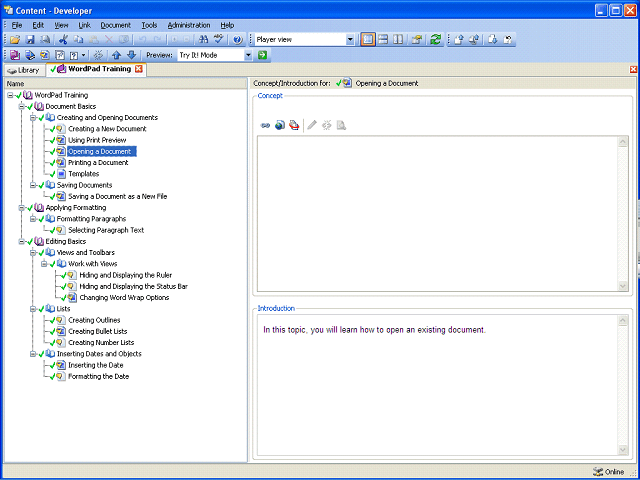The width and height of the screenshot is (640, 480).
Task: Collapse the Editing Basics node
Action: [x=22, y=242]
